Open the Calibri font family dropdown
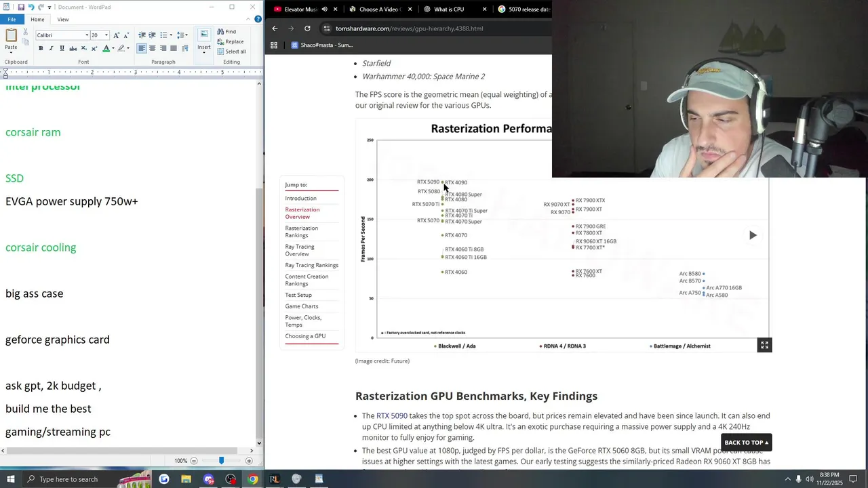 coord(87,35)
